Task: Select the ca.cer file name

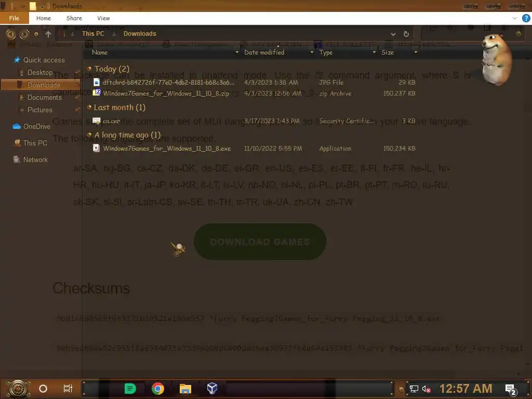Action: [111, 121]
